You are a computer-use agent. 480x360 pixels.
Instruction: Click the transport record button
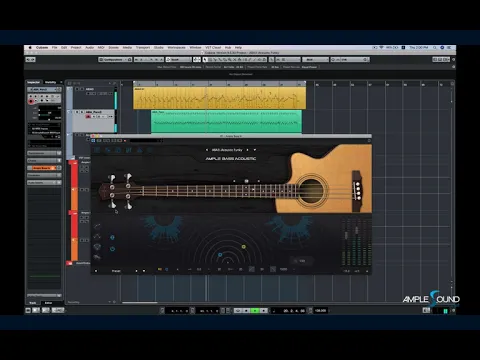click(263, 311)
